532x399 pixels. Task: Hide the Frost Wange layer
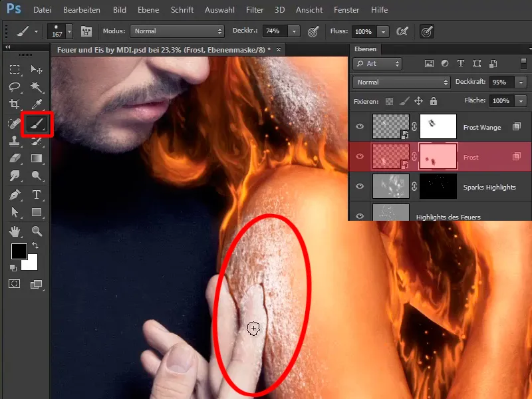360,126
